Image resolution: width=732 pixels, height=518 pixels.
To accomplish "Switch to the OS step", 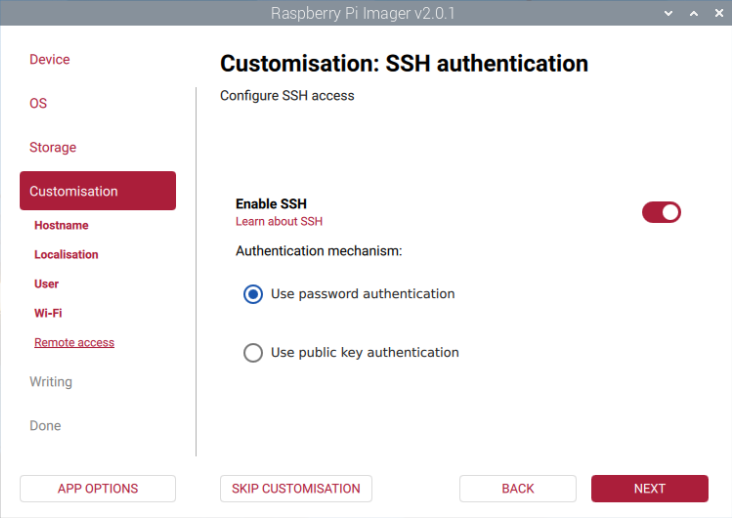I will click(x=38, y=104).
